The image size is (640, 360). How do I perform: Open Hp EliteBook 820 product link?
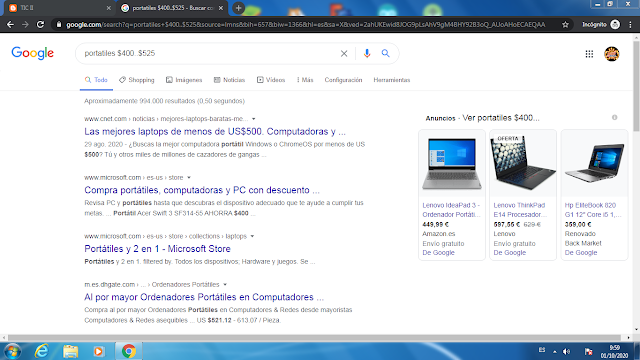[x=593, y=210]
